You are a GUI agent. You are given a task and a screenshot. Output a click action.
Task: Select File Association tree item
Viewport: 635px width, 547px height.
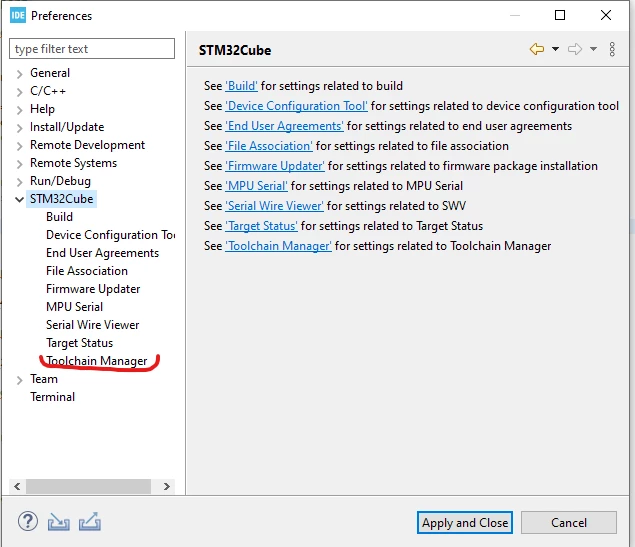coord(87,271)
